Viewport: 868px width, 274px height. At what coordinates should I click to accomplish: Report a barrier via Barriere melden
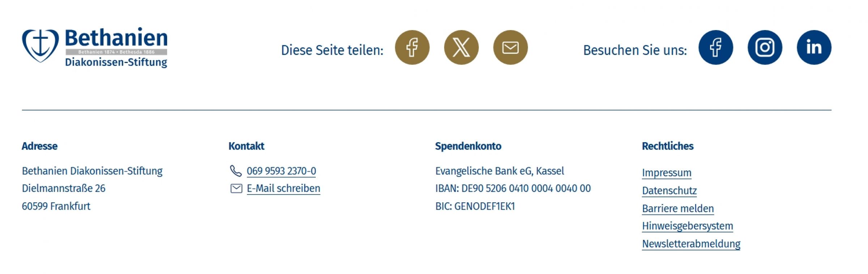tap(678, 208)
